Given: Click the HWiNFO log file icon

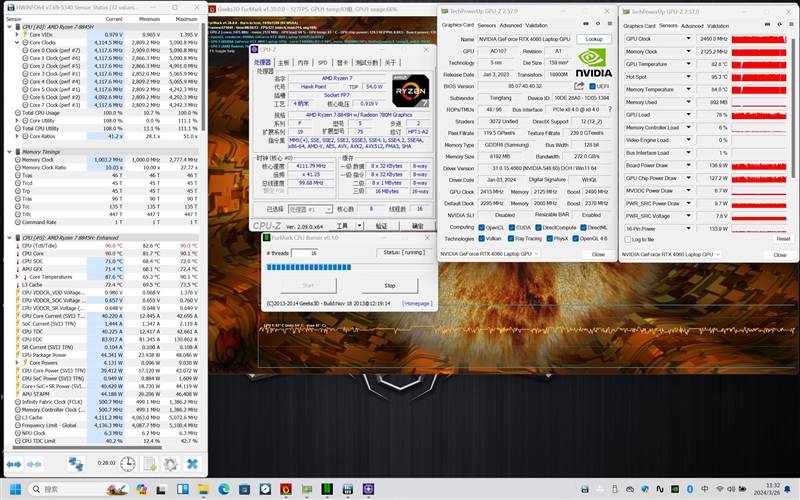Looking at the screenshot, I should point(148,464).
